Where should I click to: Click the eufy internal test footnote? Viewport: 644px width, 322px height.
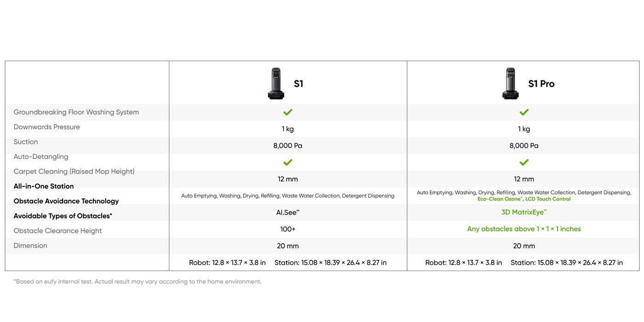tap(138, 282)
